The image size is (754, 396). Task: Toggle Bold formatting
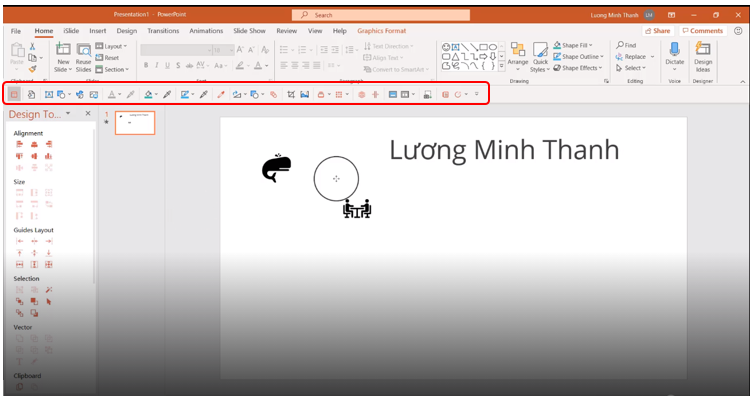pos(146,65)
